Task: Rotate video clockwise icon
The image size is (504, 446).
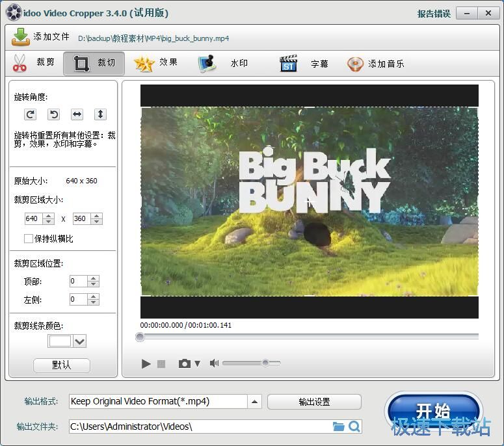Action: 30,114
